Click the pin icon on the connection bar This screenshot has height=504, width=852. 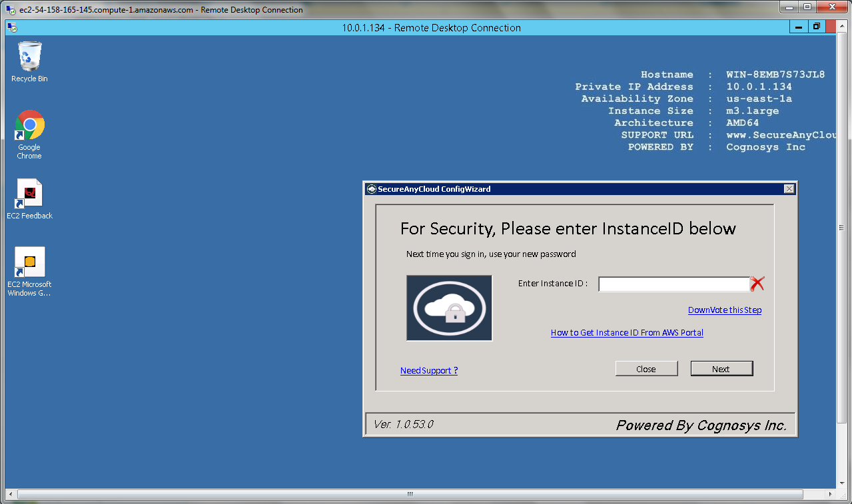tap(11, 28)
